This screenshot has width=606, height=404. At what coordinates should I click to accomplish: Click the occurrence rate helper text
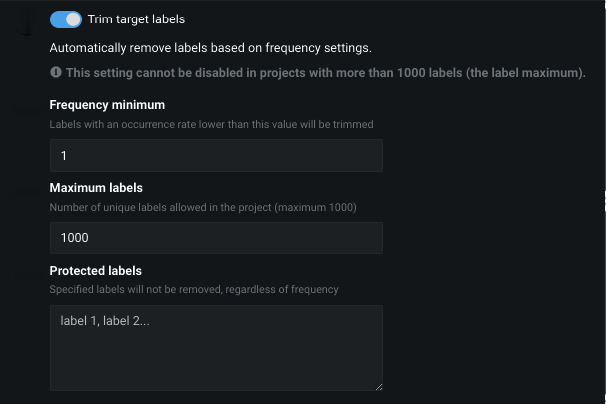[x=211, y=125]
